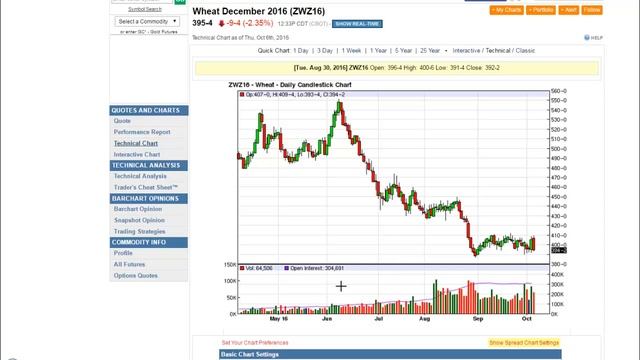Switch to the Interactive chart view
640x360 pixels.
click(x=466, y=51)
